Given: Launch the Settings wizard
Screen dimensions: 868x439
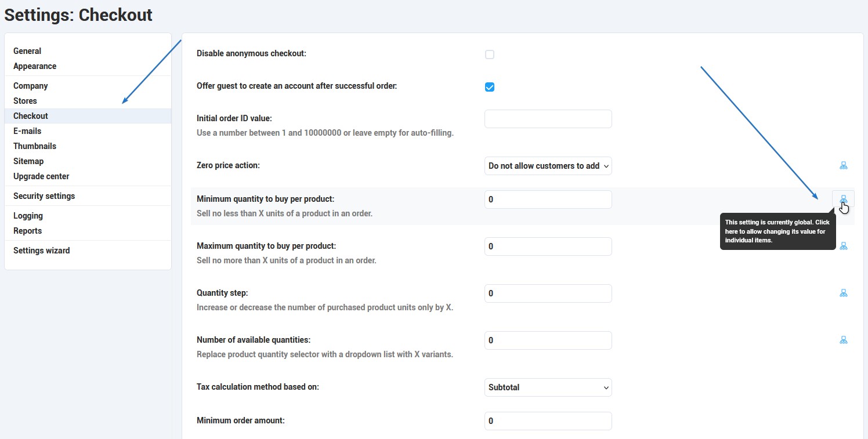Looking at the screenshot, I should tap(42, 251).
